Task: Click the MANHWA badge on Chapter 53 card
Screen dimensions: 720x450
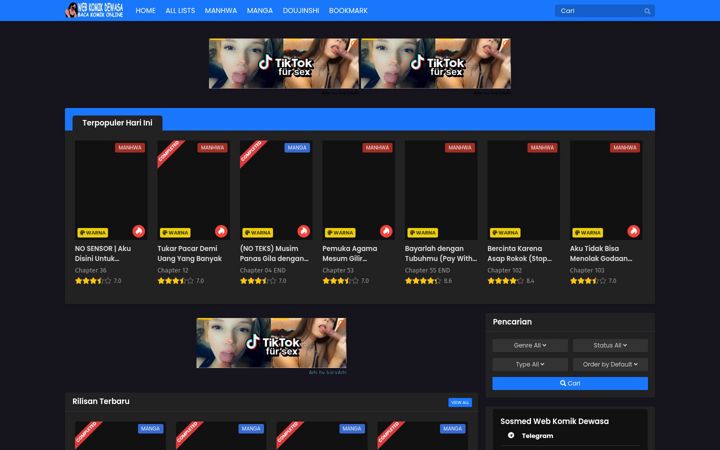Action: tap(377, 148)
